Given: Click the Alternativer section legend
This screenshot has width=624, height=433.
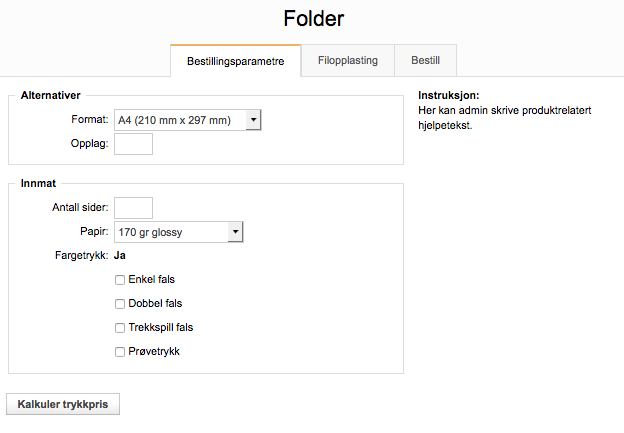Looking at the screenshot, I should coord(50,96).
